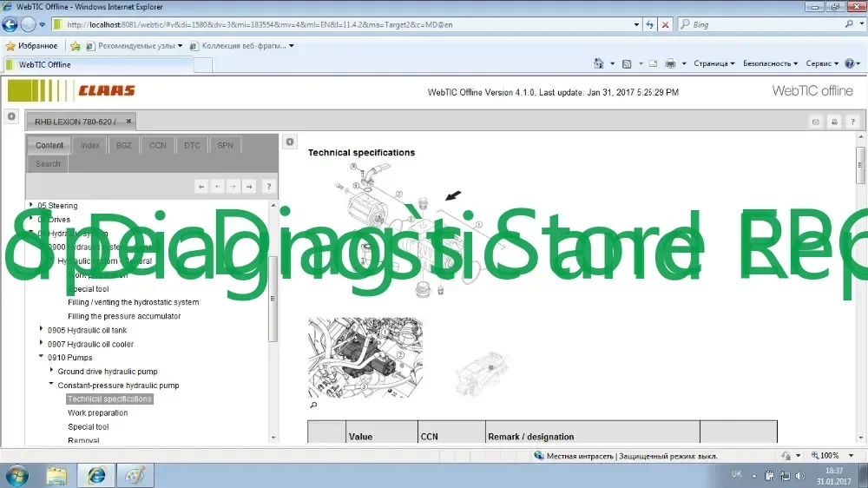
Task: Switch to the BGZ tab
Action: click(123, 145)
